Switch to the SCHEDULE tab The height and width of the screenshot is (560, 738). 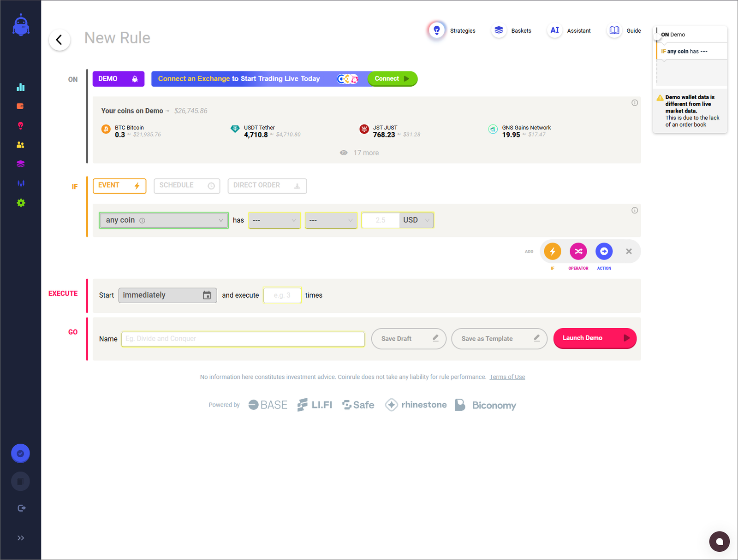pos(186,185)
